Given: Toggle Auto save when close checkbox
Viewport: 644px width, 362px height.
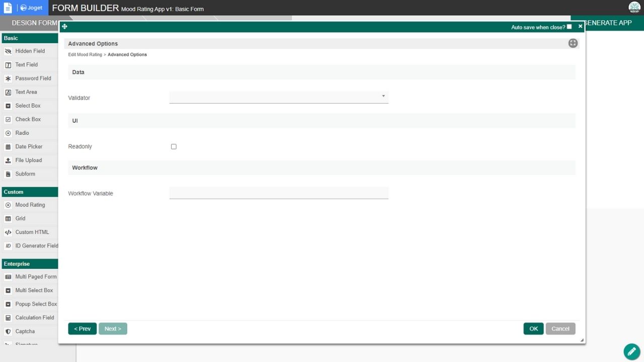Looking at the screenshot, I should click(569, 27).
